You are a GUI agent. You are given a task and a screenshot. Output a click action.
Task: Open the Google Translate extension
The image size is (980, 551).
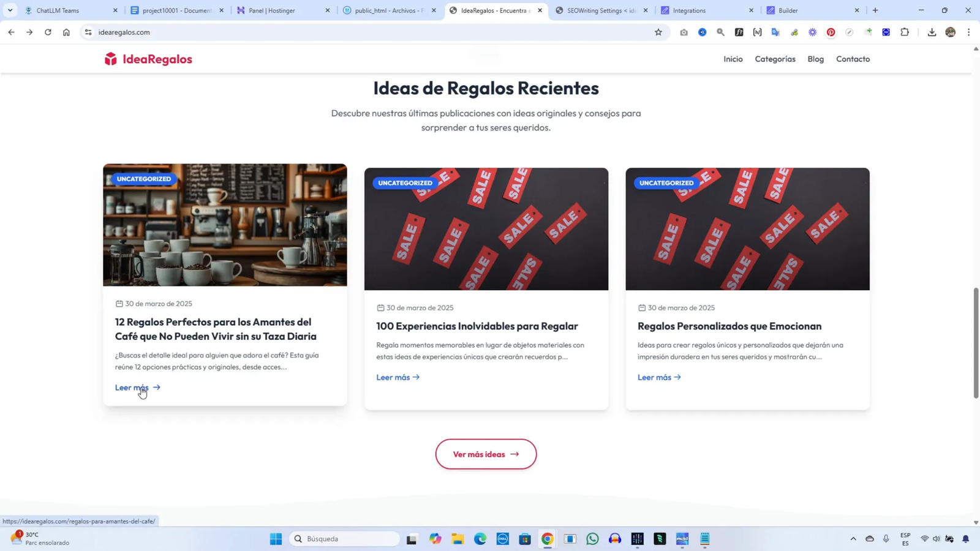pos(776,32)
